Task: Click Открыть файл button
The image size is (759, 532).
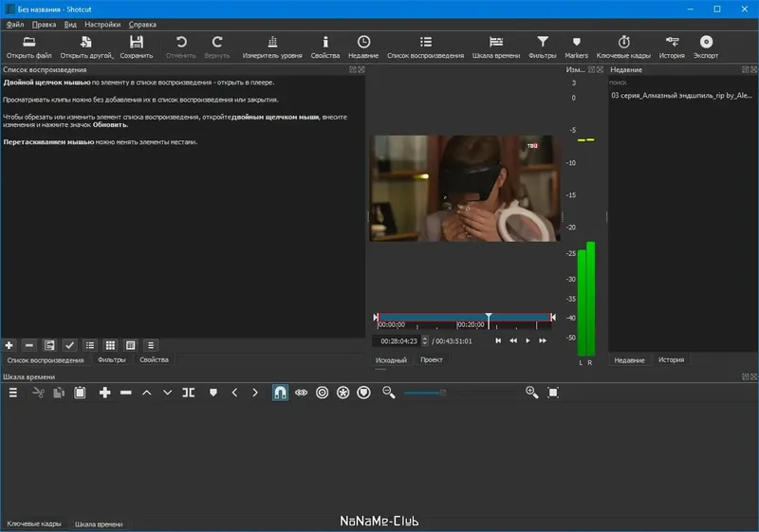Action: [28, 46]
